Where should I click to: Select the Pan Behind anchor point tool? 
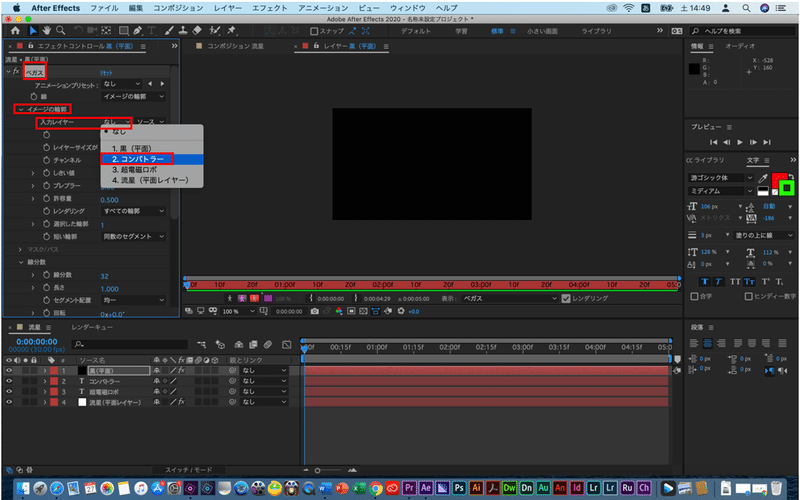[106, 31]
